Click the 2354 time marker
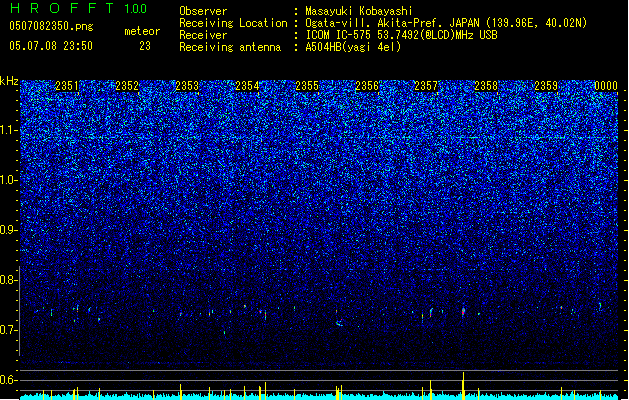 (x=247, y=86)
